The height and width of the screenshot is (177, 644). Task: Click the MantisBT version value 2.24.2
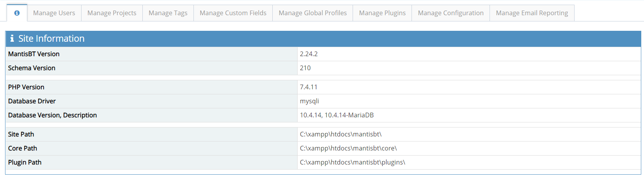(309, 54)
